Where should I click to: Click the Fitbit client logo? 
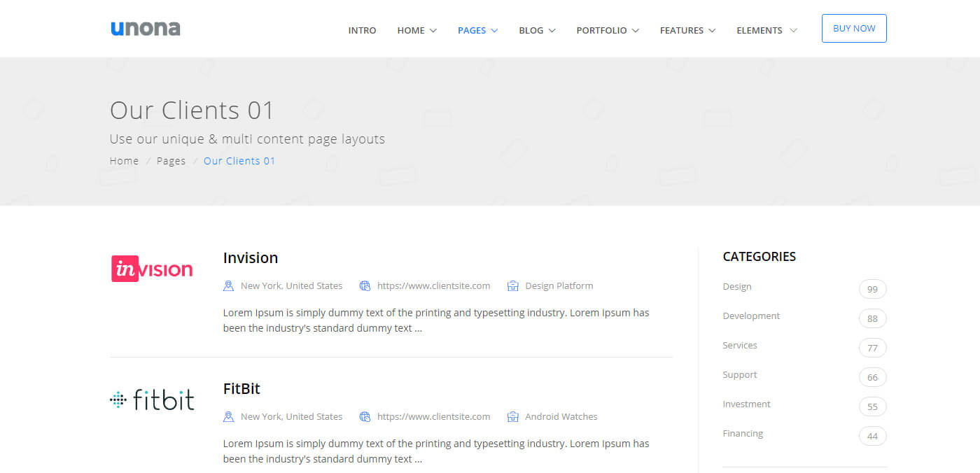(x=152, y=400)
